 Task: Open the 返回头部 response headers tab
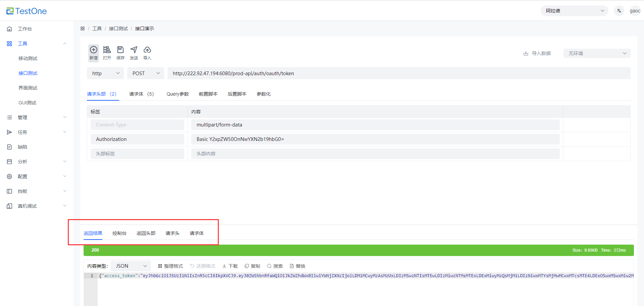click(146, 233)
